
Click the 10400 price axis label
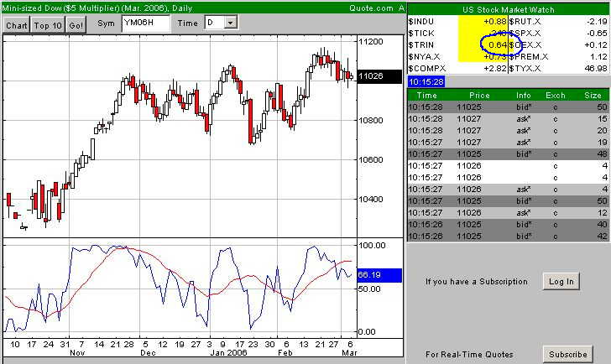[371, 200]
